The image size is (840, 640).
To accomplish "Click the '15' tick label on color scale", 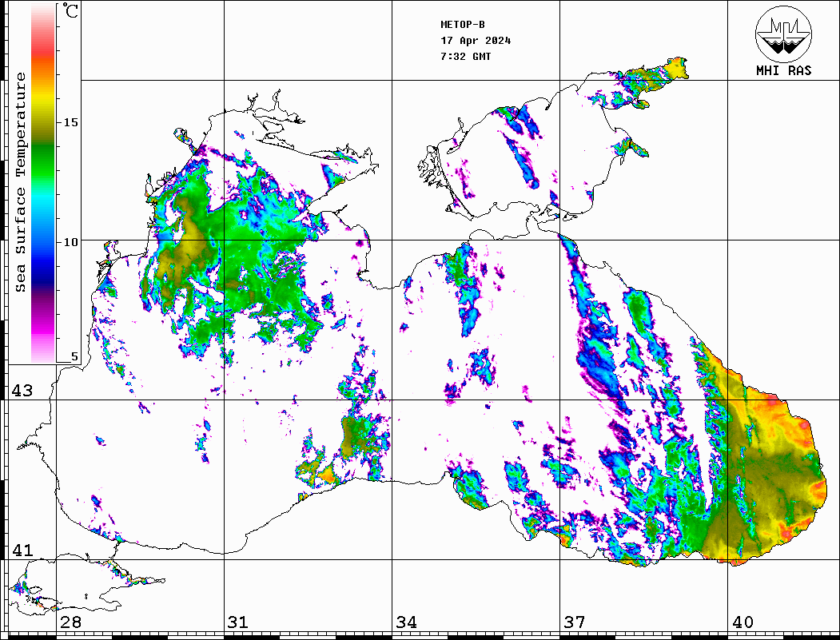I will [x=70, y=122].
